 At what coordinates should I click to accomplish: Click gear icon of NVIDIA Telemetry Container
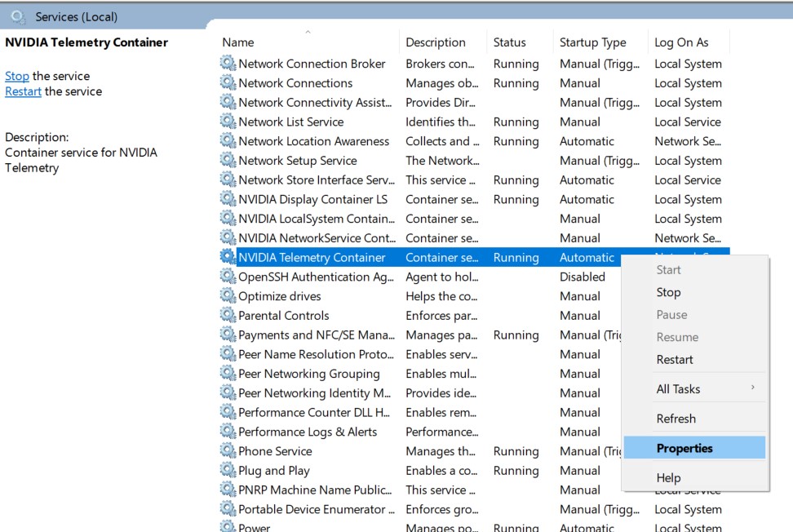coord(228,257)
